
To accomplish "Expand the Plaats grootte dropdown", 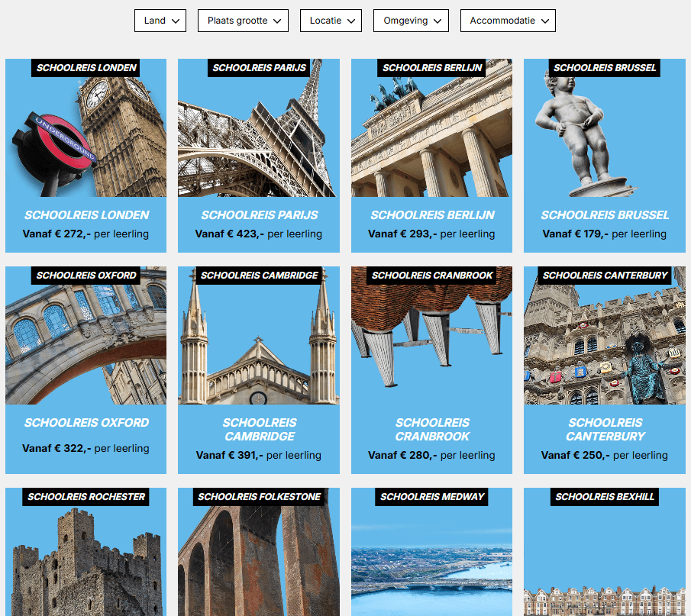I will tap(243, 21).
